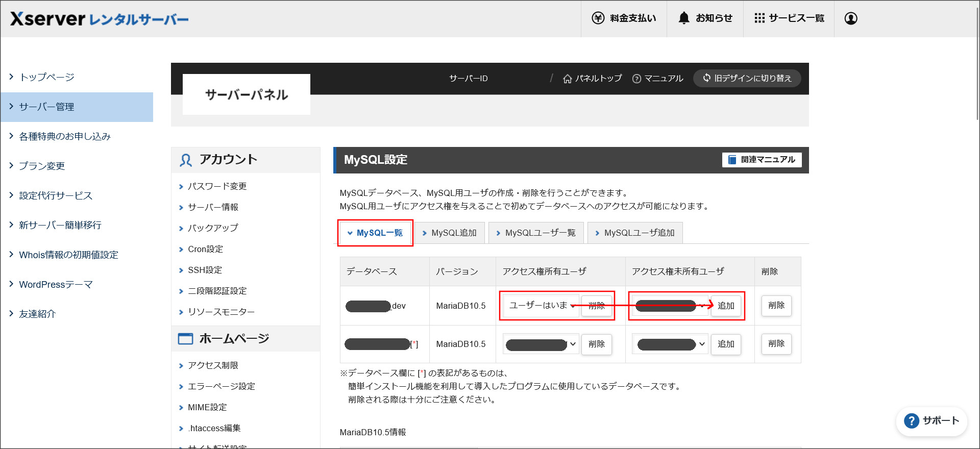Open unowned-user dropdown in the dev row
The image size is (980, 449).
(x=670, y=306)
